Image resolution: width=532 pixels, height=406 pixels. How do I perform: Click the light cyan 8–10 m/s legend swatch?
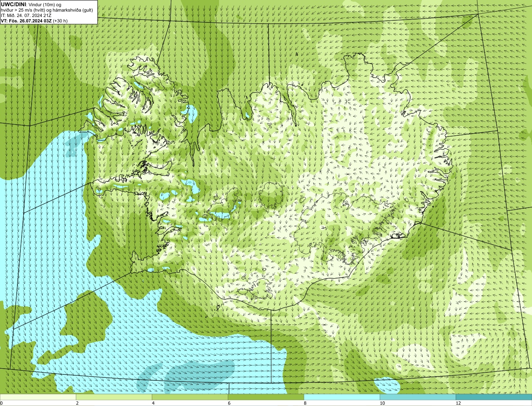click(342, 397)
